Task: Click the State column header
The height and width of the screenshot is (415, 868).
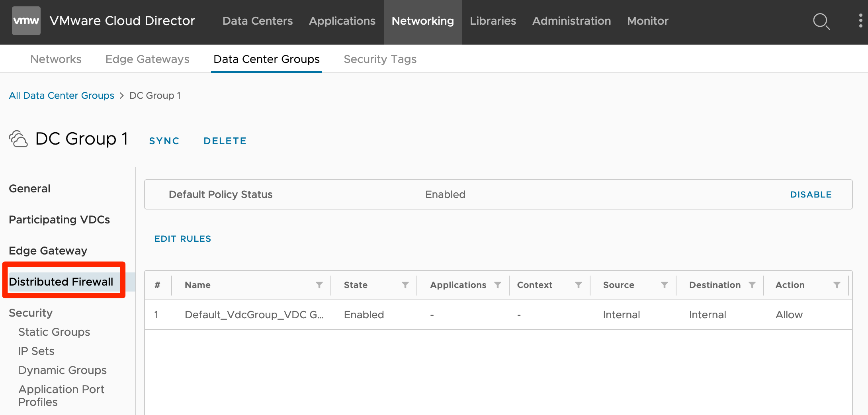Action: (x=356, y=285)
